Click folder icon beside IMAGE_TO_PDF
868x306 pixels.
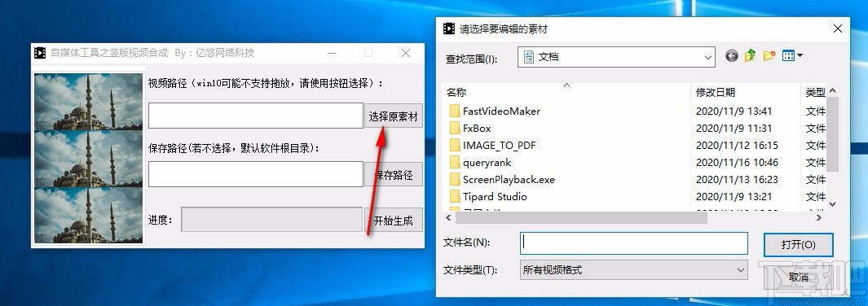coord(455,145)
